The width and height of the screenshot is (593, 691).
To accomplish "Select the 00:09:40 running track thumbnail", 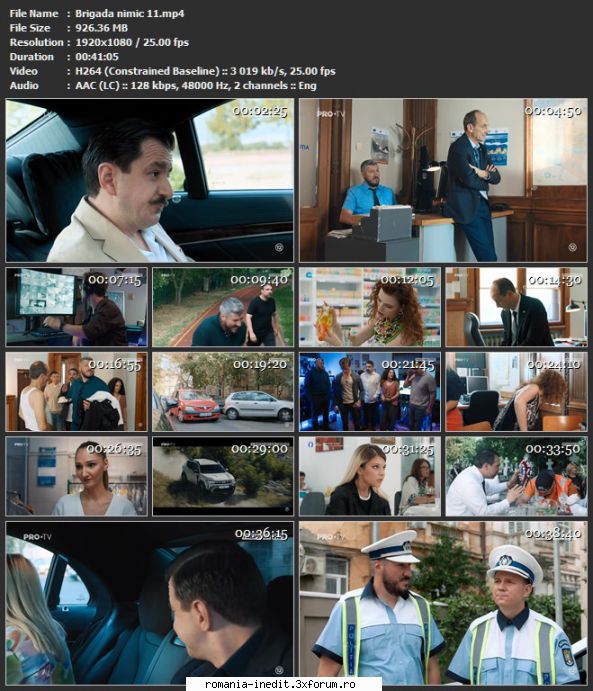I will (x=223, y=307).
